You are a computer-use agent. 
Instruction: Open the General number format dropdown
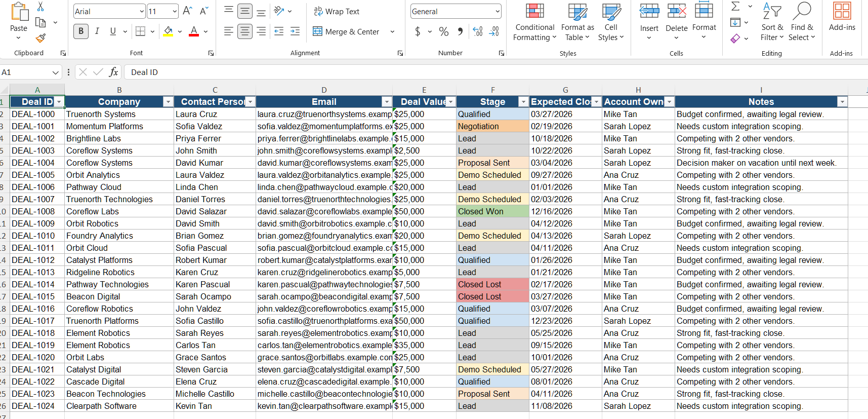click(x=498, y=11)
